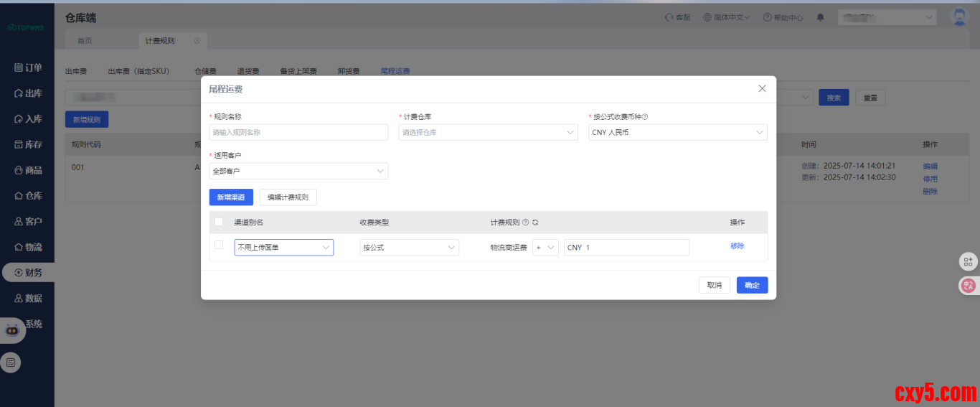Click the 新增渠道 button
Viewport: 980px width, 407px height.
pyautogui.click(x=231, y=197)
